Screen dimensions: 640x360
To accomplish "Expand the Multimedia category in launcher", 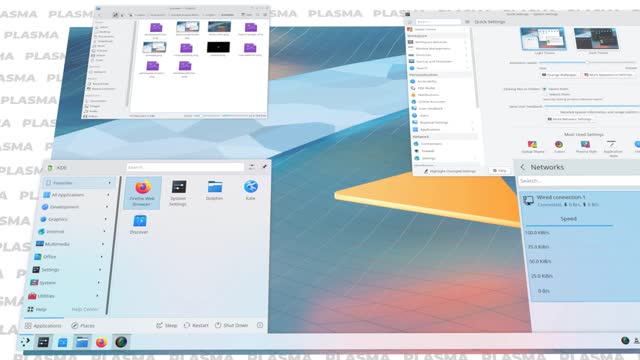I will tap(69, 244).
